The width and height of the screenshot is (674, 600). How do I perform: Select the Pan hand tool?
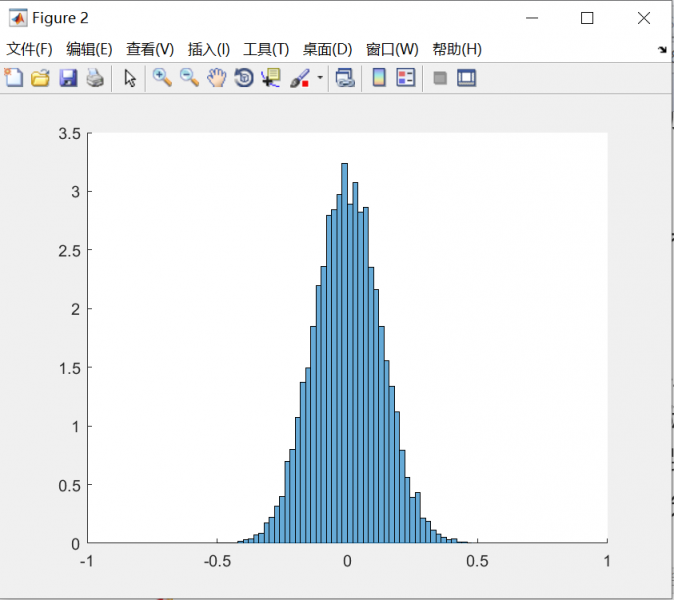click(216, 78)
